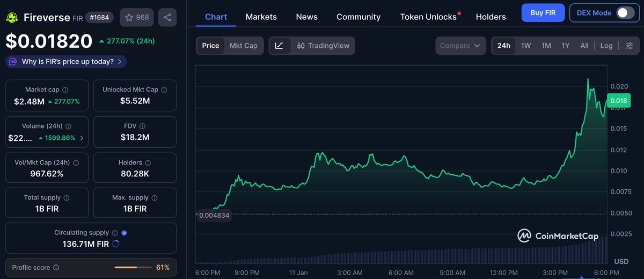Click the 0.004834 opening price marker
This screenshot has width=644, height=279.
(x=215, y=216)
